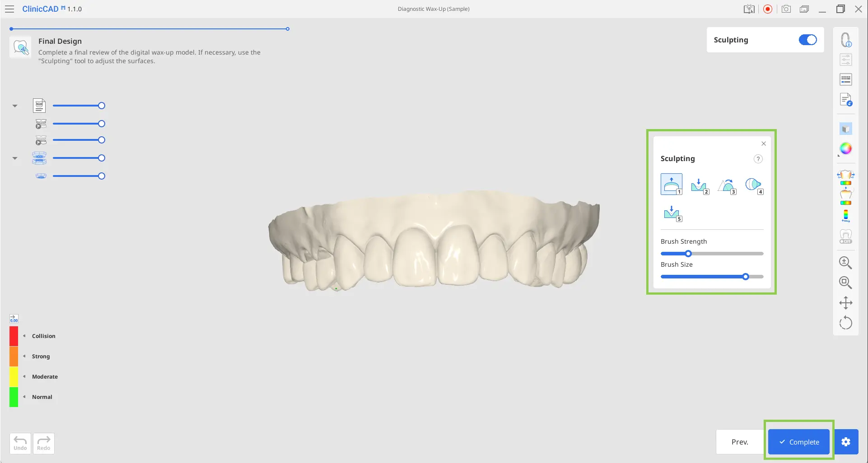Open the keyboard shortcuts panel icon
This screenshot has height=463, width=868.
pyautogui.click(x=846, y=79)
